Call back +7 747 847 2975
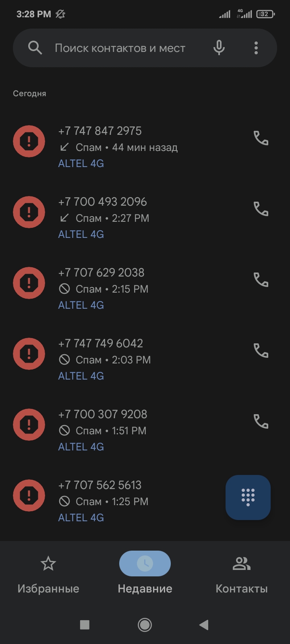290x644 pixels. coord(261,138)
